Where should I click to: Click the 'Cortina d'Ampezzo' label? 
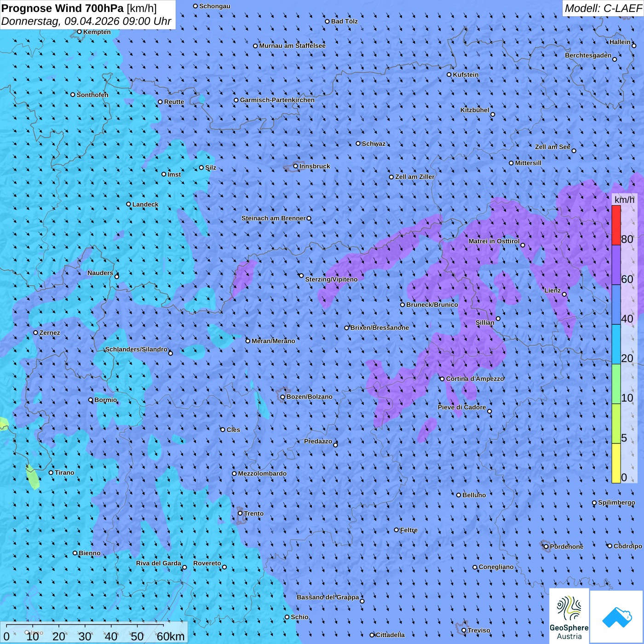[x=475, y=379]
